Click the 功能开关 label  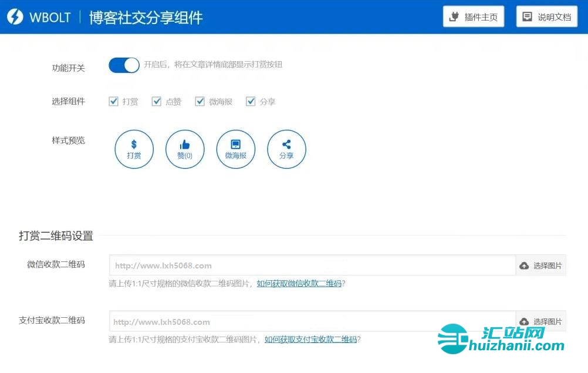(x=68, y=68)
